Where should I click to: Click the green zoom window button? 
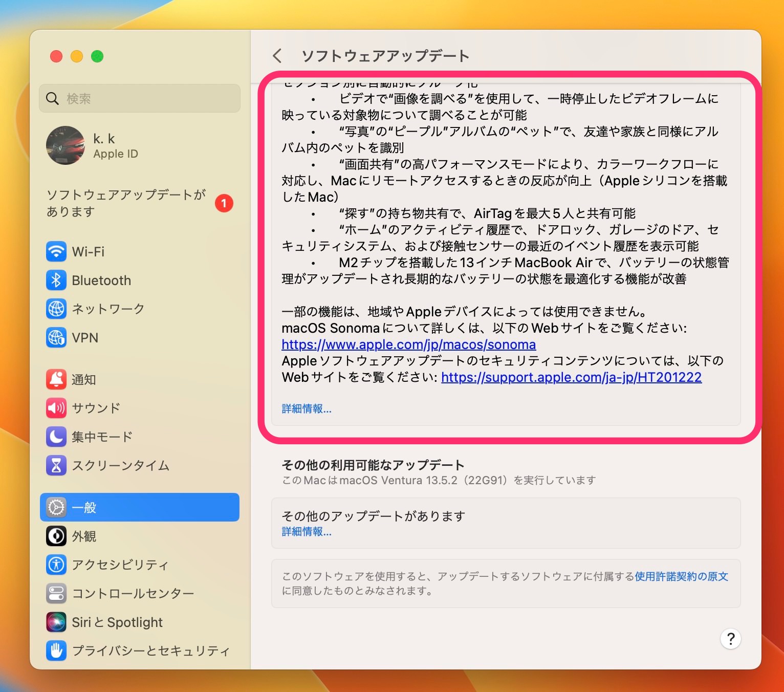pyautogui.click(x=97, y=56)
